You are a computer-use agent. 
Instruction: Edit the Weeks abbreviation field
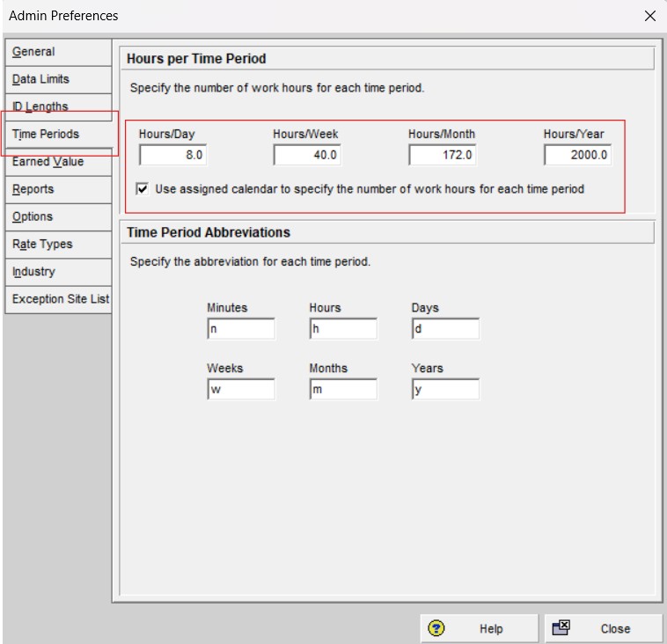point(241,389)
